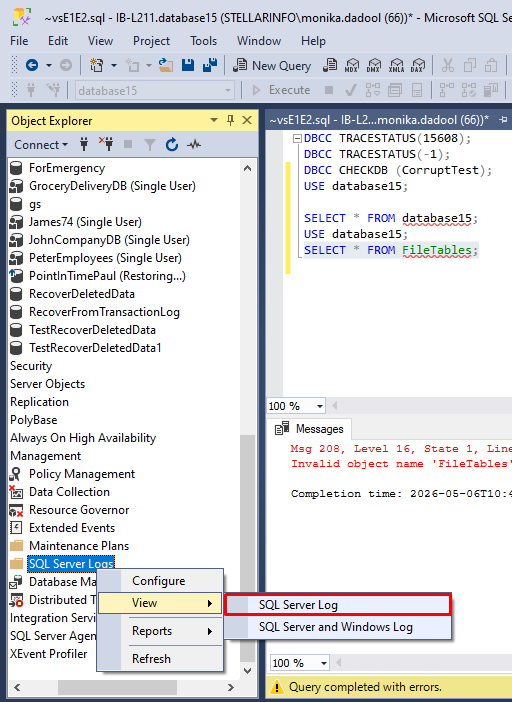Select Refresh in the context menu
This screenshot has height=702, width=512.
(160, 659)
